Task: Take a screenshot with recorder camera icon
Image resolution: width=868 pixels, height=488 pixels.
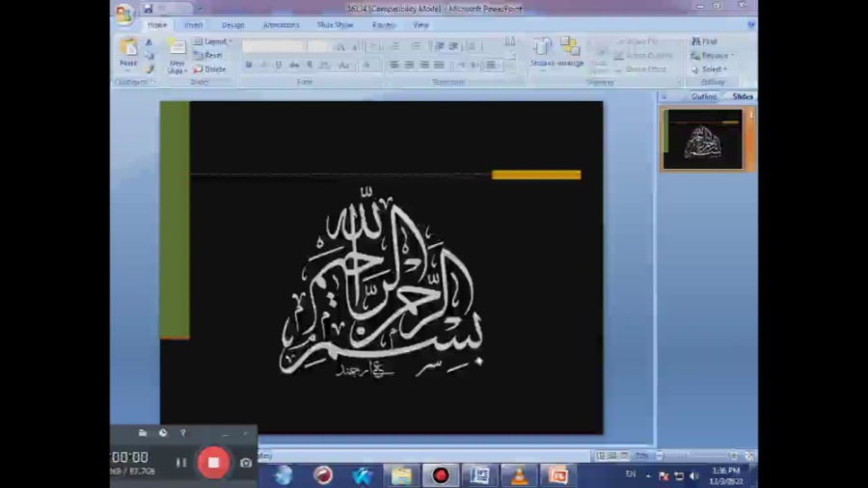Action: [246, 463]
